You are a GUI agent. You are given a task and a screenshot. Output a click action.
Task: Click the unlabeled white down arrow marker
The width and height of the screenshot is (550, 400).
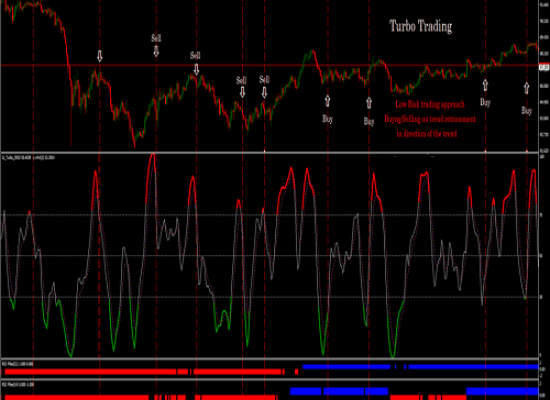[100, 56]
